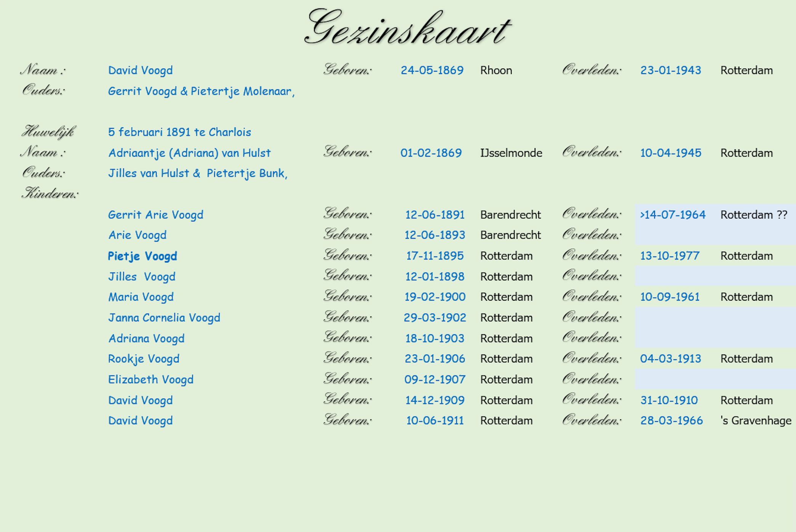Click death date 23-01-1943
796x532 pixels.
[670, 70]
